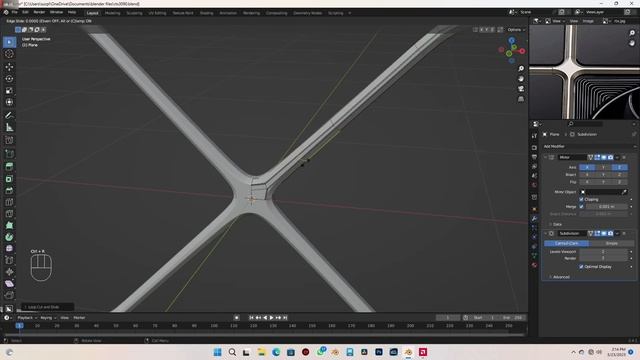The image size is (640, 360).
Task: Toggle Mirror Axis Y button
Action: 603,167
